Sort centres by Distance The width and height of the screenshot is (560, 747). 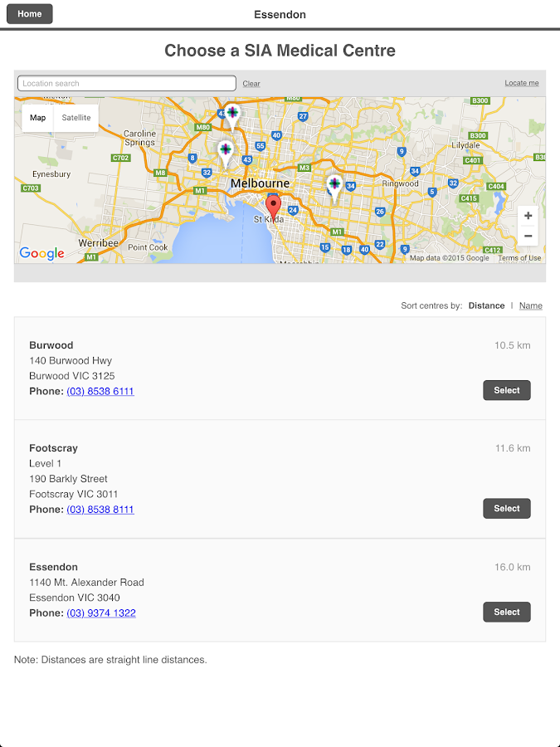click(x=486, y=305)
